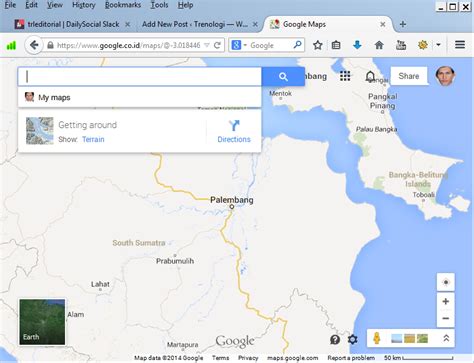Image resolution: width=474 pixels, height=363 pixels.
Task: Open the File menu
Action: 10,5
